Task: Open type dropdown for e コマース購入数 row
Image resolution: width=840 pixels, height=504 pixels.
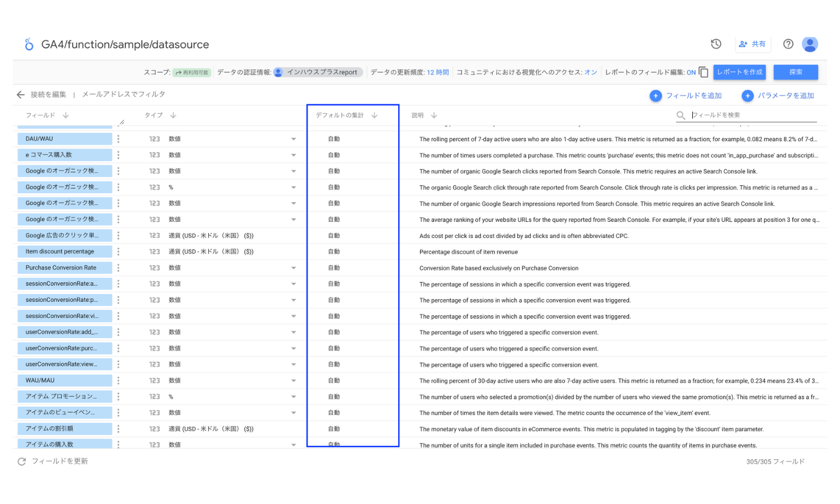Action: (293, 155)
